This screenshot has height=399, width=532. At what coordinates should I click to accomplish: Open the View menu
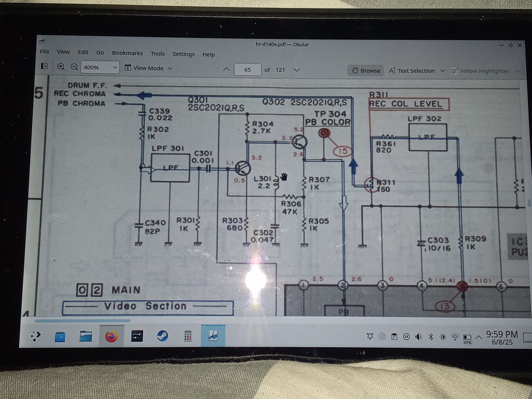click(63, 52)
